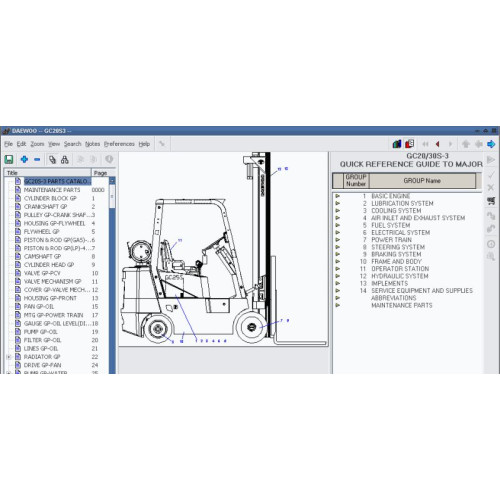The height and width of the screenshot is (500, 500).
Task: Expand group 10 FRAME AND BODY arrow
Action: 338,262
